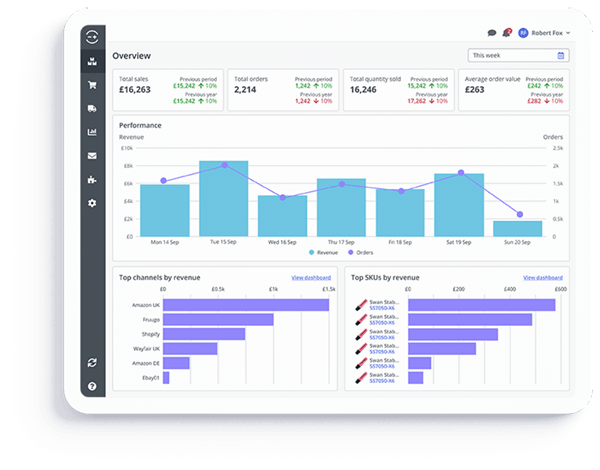Click the Amazon UK revenue bar
Screen dimensions: 600x470
tap(246, 305)
